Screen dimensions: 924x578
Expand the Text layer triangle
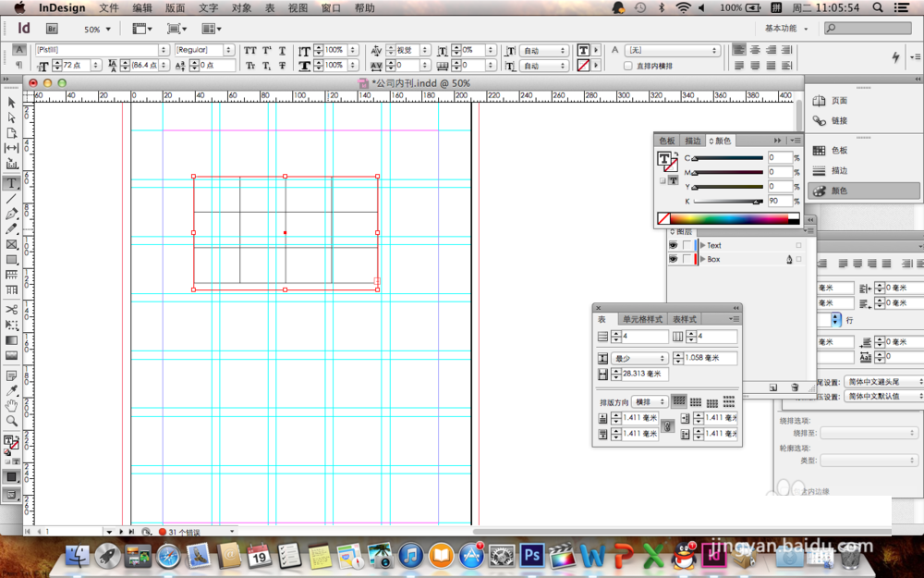click(x=702, y=245)
